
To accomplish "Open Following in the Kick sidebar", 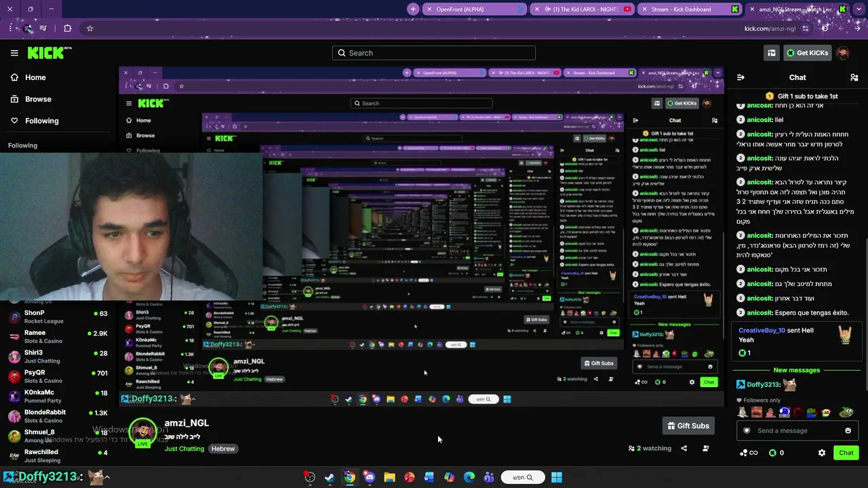I will [41, 121].
